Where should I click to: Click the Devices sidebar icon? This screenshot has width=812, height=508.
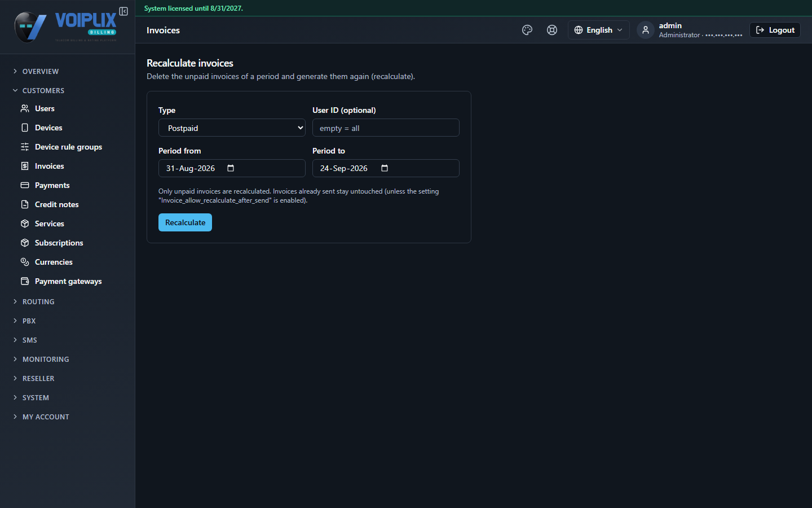[x=25, y=128]
